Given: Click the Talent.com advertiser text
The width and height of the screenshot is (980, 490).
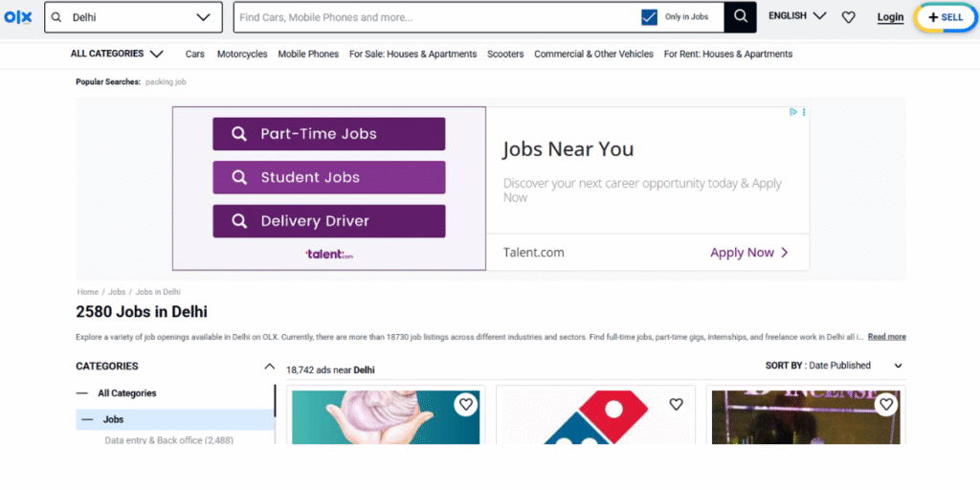Looking at the screenshot, I should coord(534,253).
